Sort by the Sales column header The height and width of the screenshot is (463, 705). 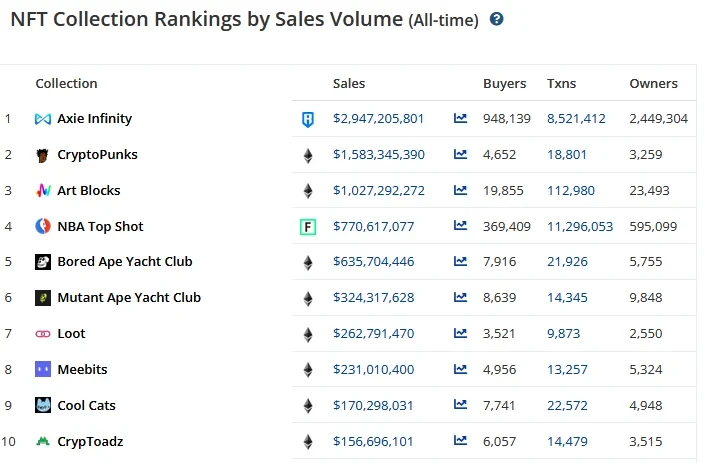click(349, 84)
